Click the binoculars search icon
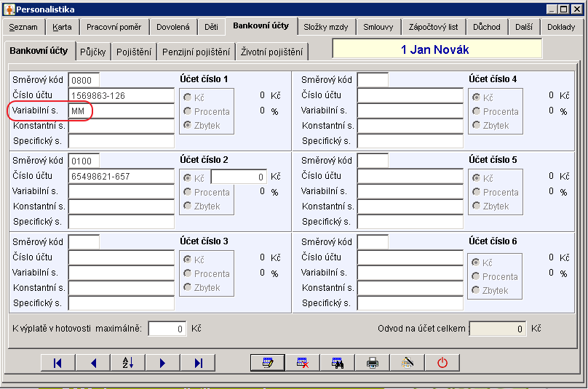 (x=337, y=363)
